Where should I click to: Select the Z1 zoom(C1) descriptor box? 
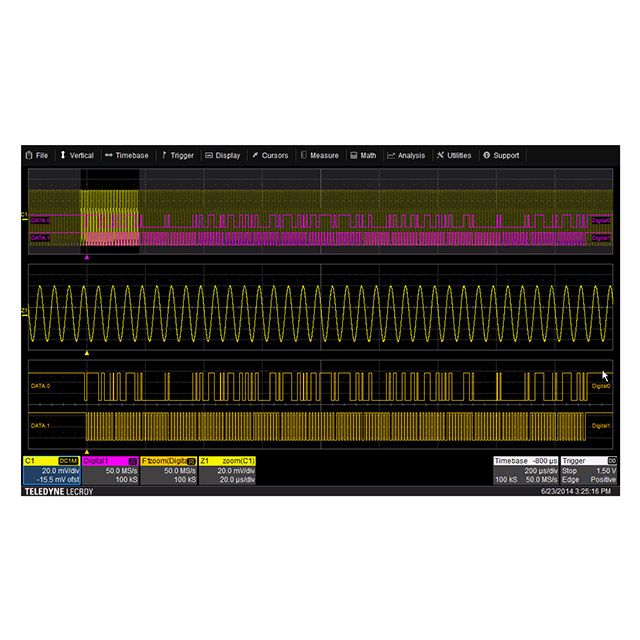[x=228, y=471]
